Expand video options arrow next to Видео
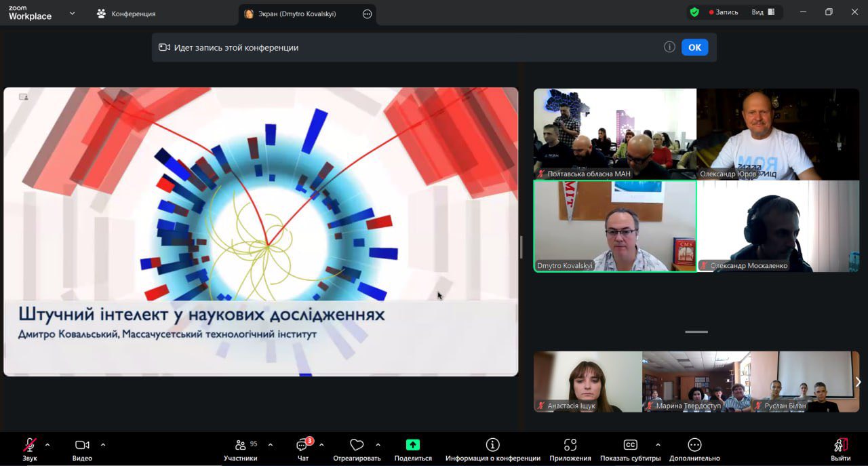This screenshot has width=868, height=466. point(103,445)
